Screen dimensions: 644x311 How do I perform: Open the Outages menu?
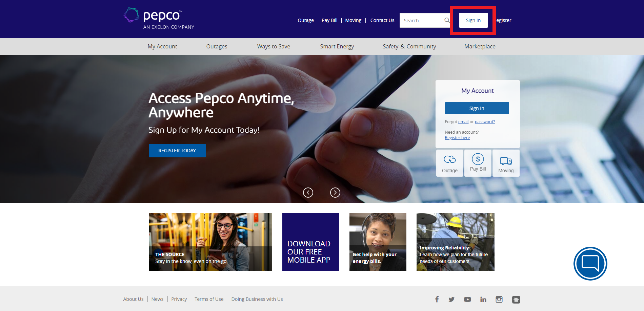pos(217,46)
